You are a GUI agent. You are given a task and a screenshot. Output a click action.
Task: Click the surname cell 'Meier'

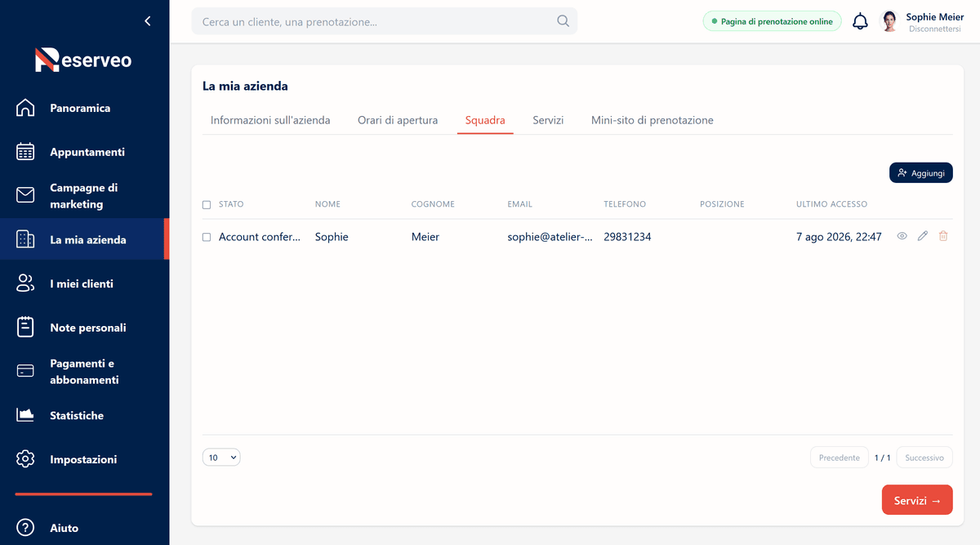425,237
